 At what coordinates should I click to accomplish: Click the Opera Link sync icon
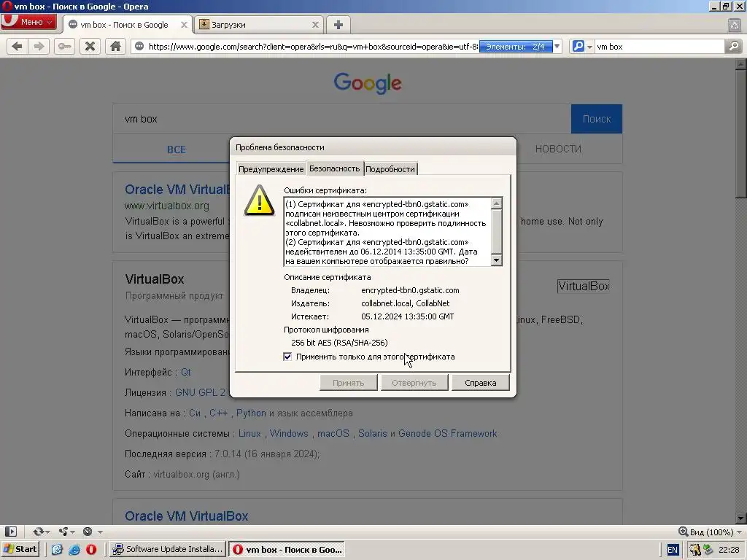38,532
